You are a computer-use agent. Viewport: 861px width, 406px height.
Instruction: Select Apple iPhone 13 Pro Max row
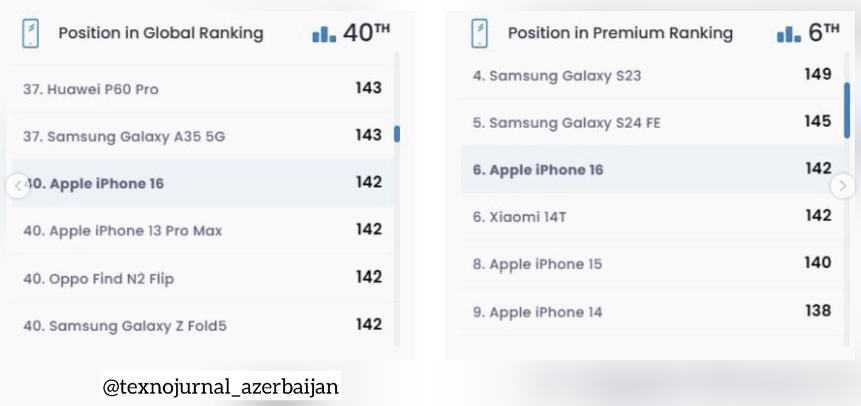(x=203, y=231)
